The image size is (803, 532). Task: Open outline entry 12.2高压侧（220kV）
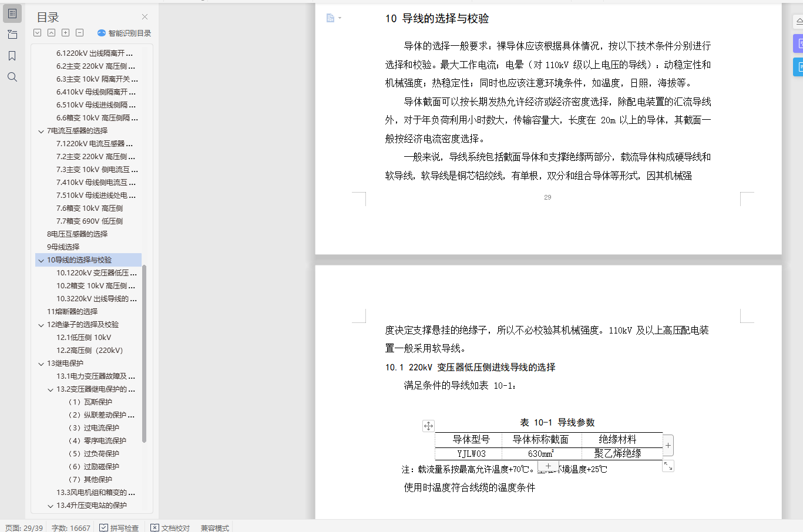(90, 350)
